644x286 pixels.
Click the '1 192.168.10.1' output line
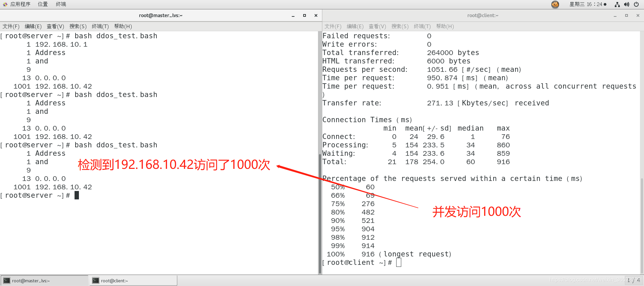pyautogui.click(x=57, y=44)
